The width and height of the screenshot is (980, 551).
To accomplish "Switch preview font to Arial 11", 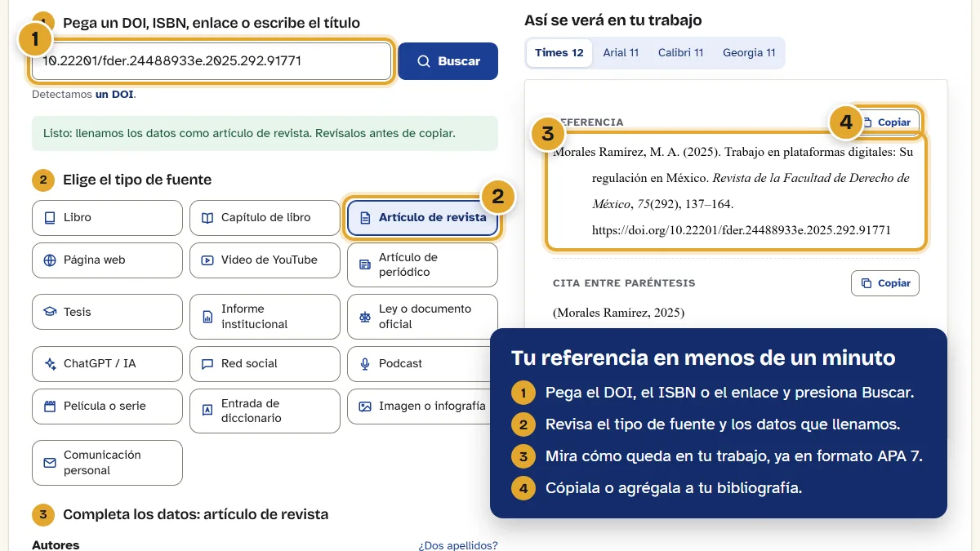I will (621, 53).
